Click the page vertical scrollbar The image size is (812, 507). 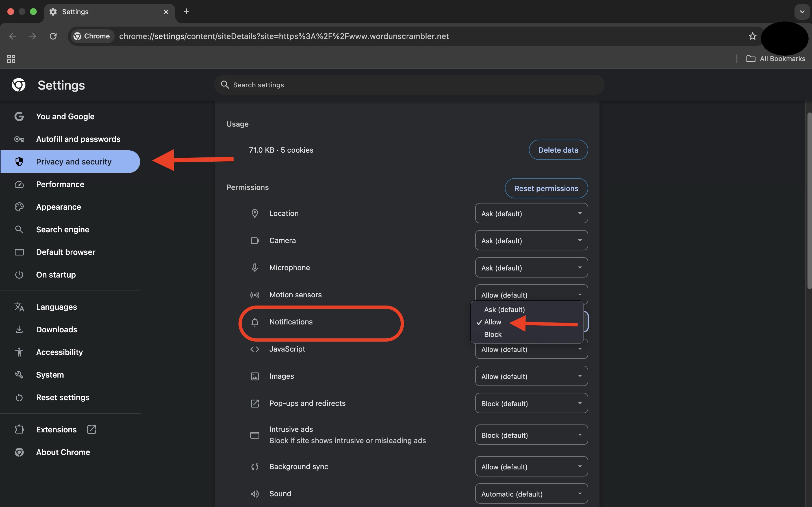(809, 201)
